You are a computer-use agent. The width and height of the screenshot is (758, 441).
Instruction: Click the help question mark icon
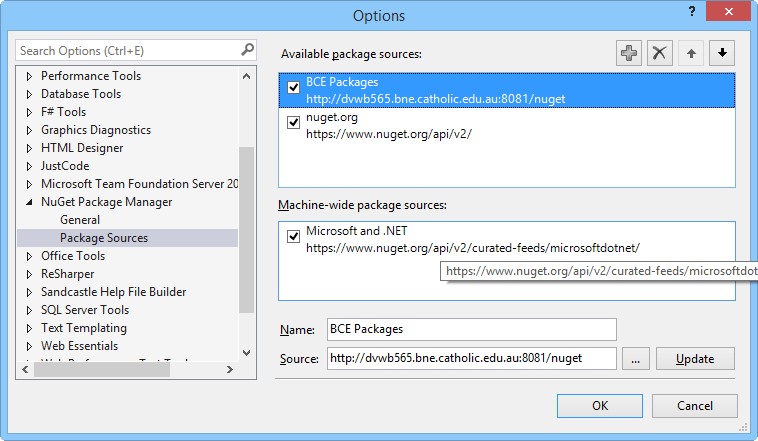[x=690, y=12]
